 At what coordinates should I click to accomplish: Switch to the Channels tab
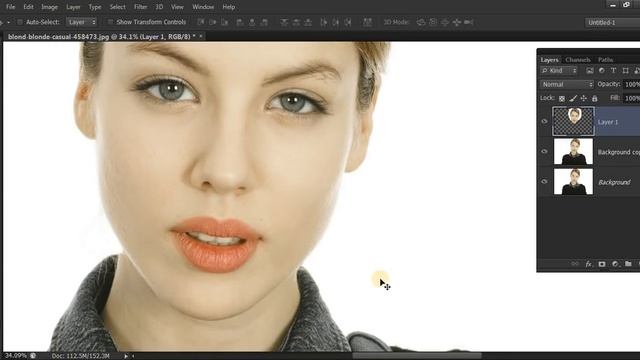click(578, 60)
